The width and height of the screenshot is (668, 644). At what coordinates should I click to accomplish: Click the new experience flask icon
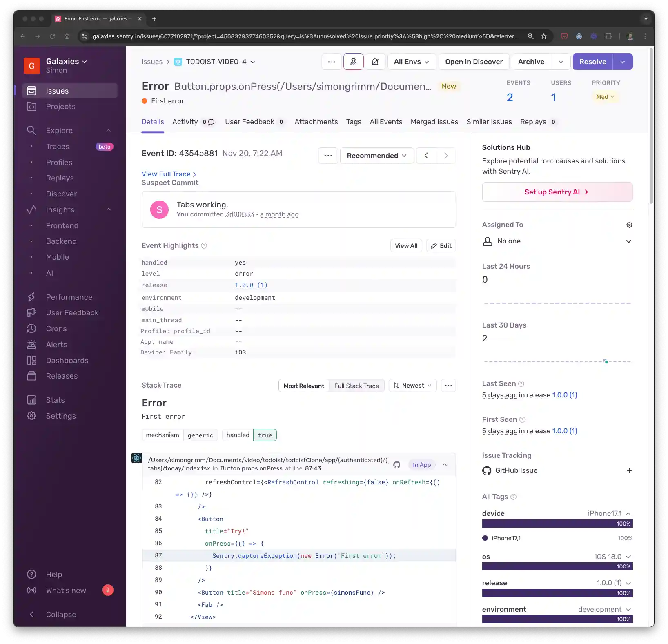tap(354, 62)
